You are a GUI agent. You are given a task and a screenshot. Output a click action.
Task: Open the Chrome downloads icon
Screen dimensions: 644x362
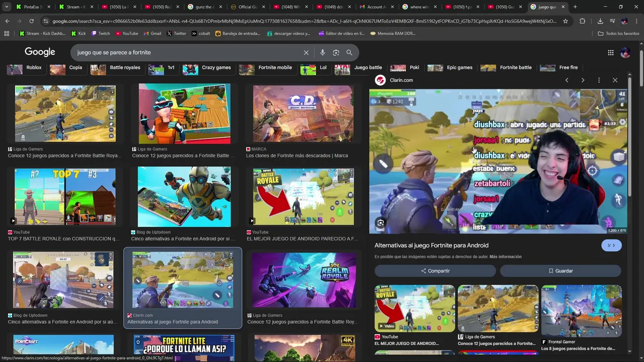click(x=600, y=21)
